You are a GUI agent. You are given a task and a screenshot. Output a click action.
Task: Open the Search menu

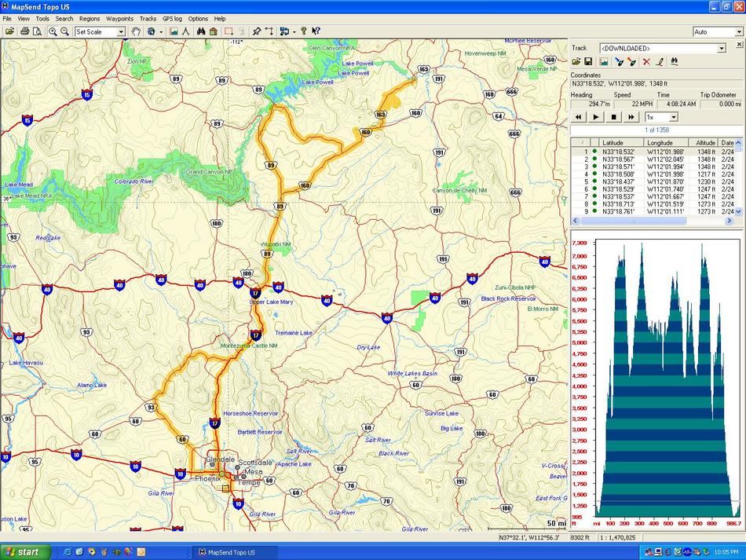click(x=64, y=19)
